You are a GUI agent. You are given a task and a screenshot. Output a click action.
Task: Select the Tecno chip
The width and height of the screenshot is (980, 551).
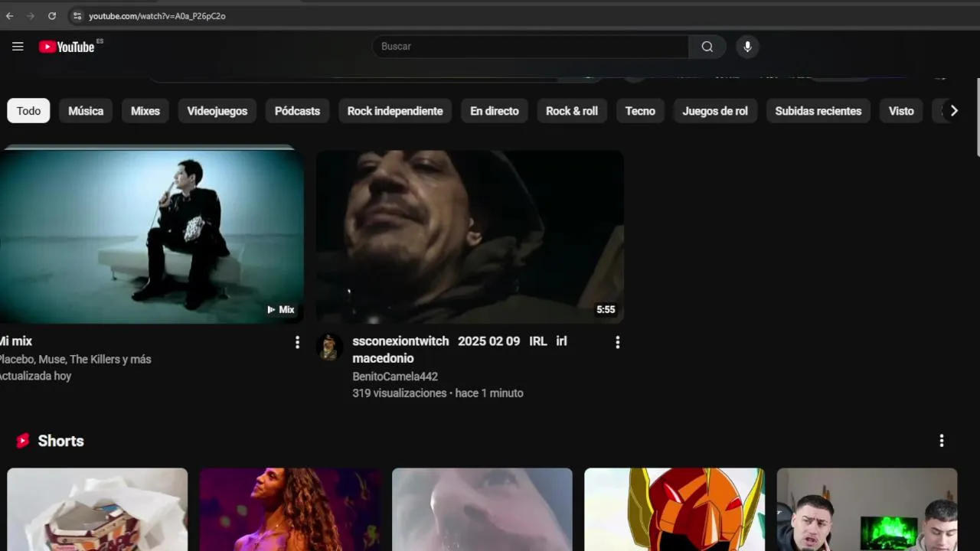[640, 111]
